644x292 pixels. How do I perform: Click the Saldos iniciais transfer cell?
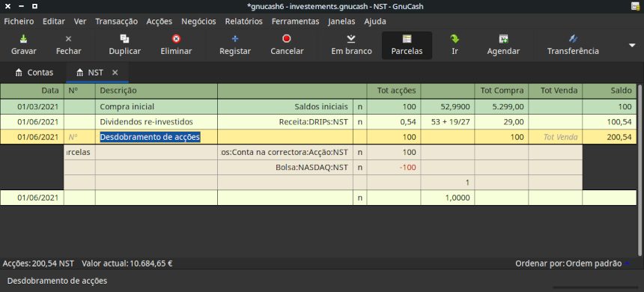pyautogui.click(x=285, y=107)
